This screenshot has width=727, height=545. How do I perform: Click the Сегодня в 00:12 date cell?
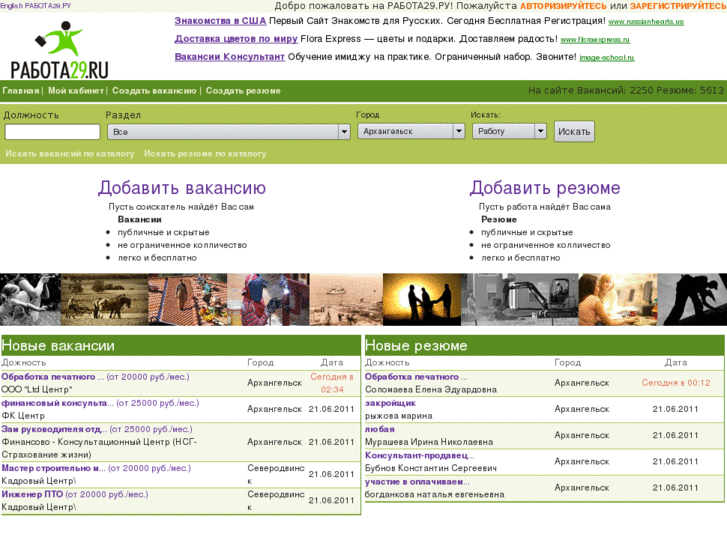click(676, 383)
